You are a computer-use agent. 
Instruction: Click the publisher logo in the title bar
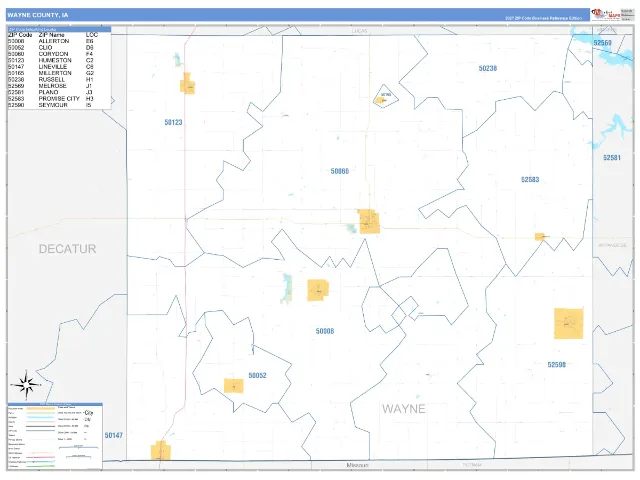point(606,14)
